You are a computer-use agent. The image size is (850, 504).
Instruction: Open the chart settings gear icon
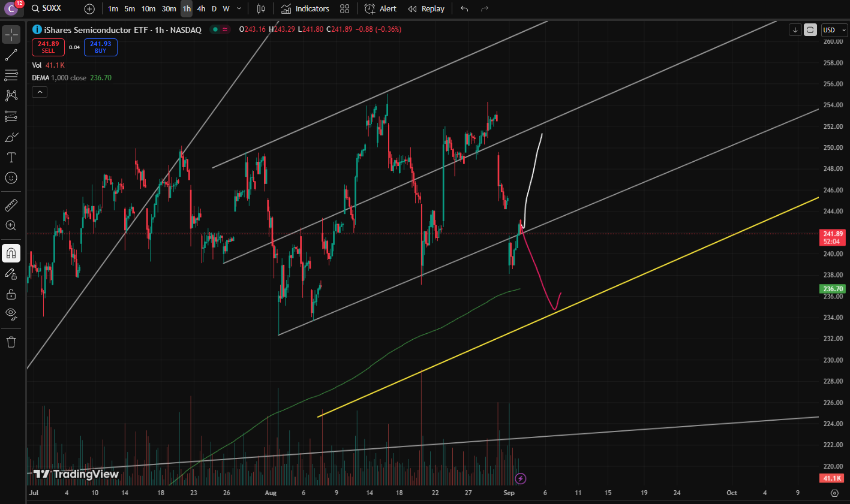tap(834, 493)
